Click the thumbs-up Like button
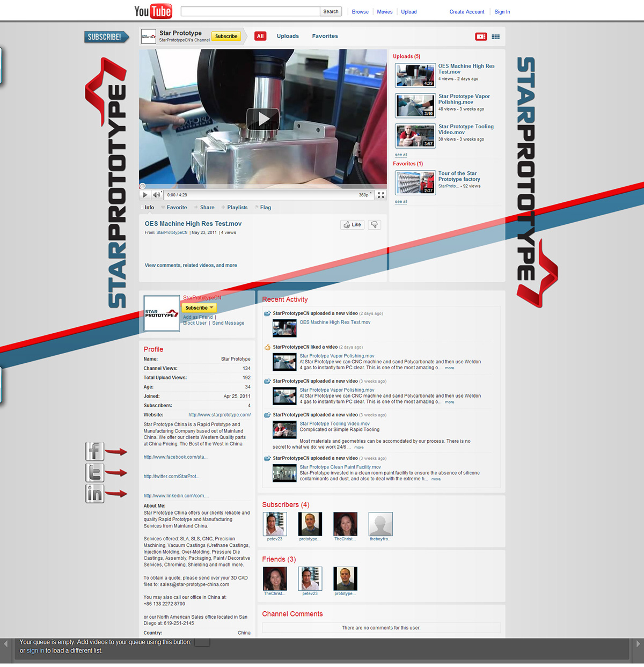Viewport: 644px width, 667px height. (353, 225)
